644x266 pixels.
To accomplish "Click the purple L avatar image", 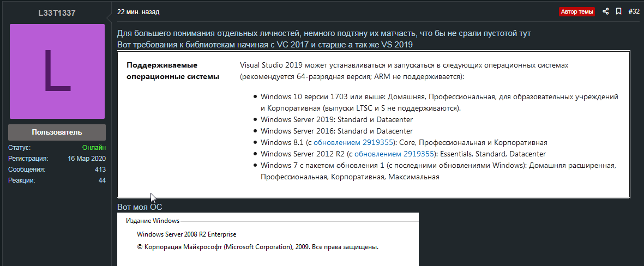I will (x=57, y=71).
